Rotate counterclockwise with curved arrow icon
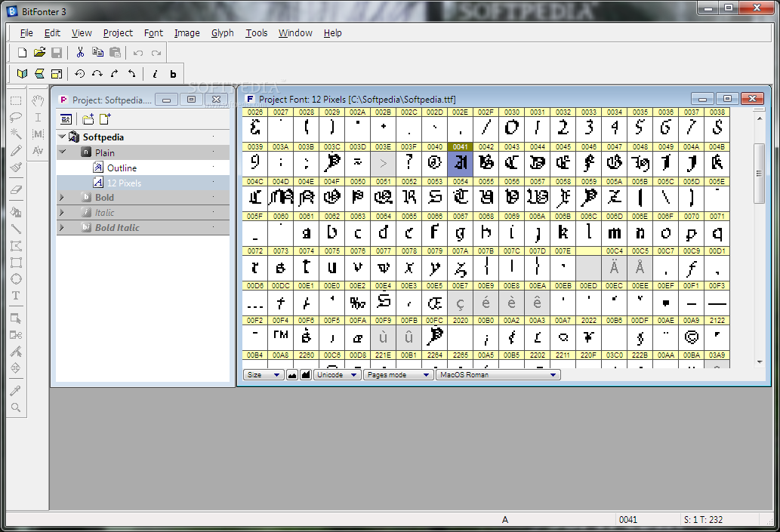 tap(132, 74)
